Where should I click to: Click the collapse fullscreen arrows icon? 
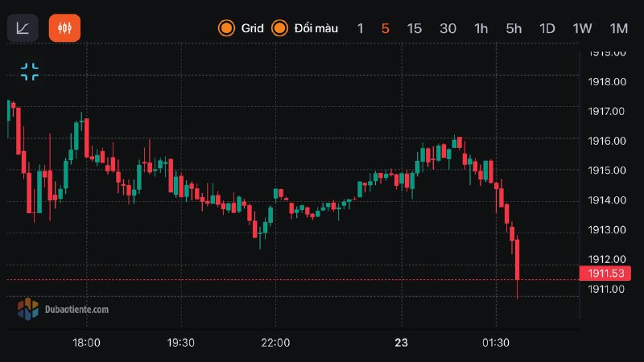click(x=30, y=72)
